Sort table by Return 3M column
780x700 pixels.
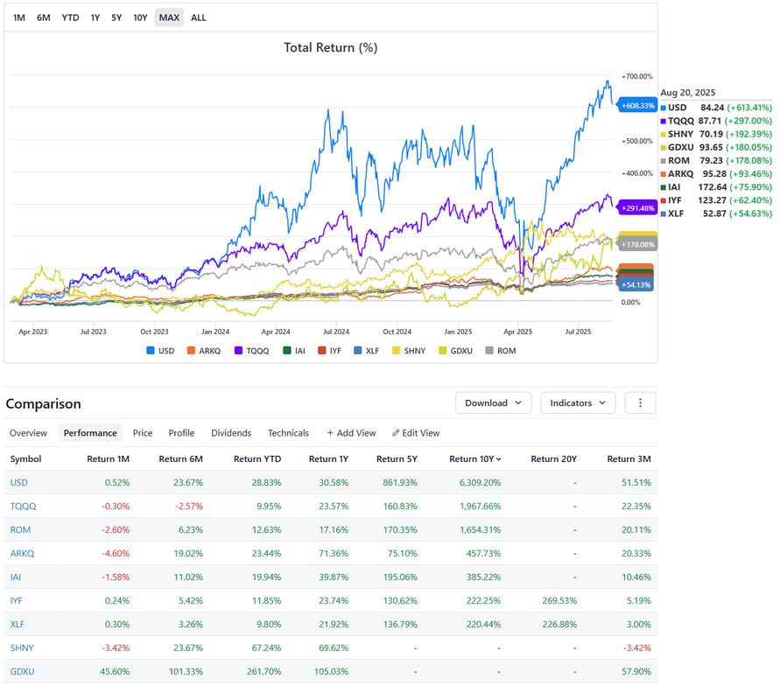(629, 459)
